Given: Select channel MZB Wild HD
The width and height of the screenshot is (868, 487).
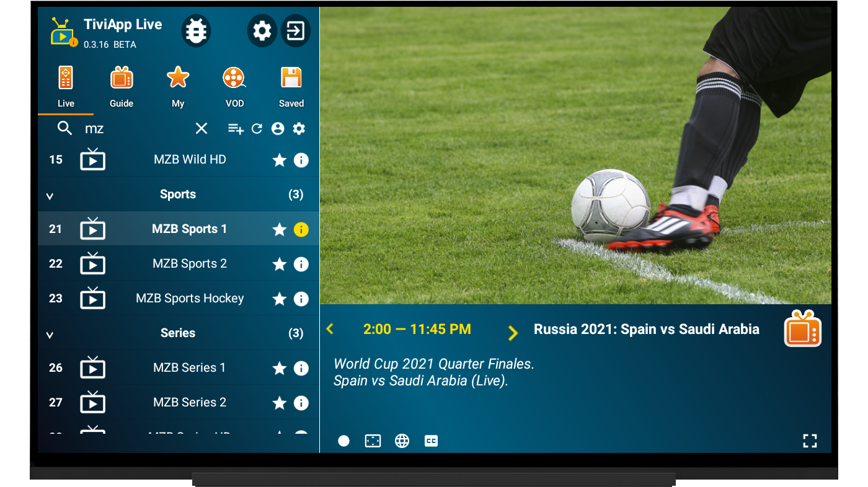Looking at the screenshot, I should (x=179, y=160).
